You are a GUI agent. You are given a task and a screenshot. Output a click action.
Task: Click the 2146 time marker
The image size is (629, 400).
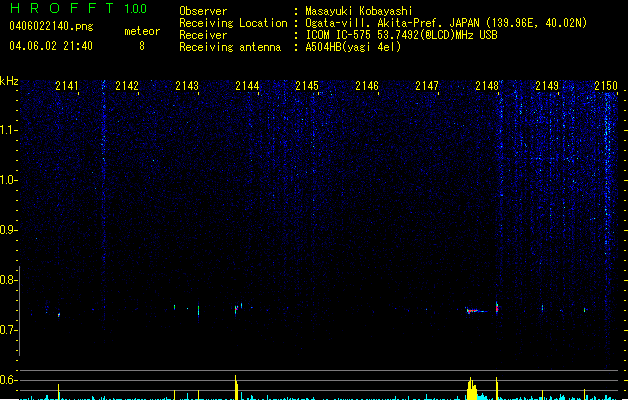(x=367, y=86)
